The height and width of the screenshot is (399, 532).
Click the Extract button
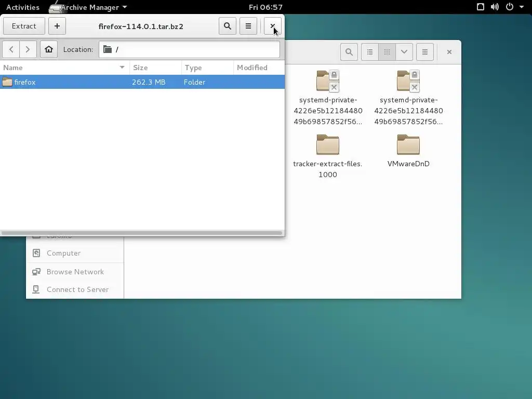24,26
